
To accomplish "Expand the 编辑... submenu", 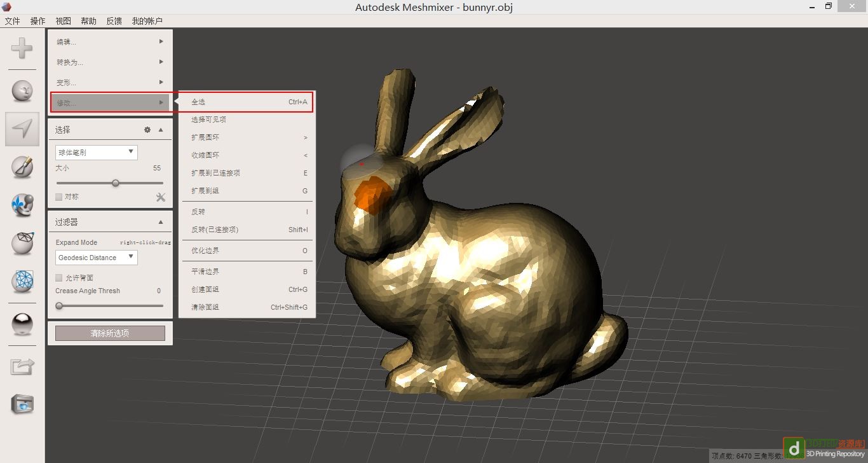I will [110, 42].
